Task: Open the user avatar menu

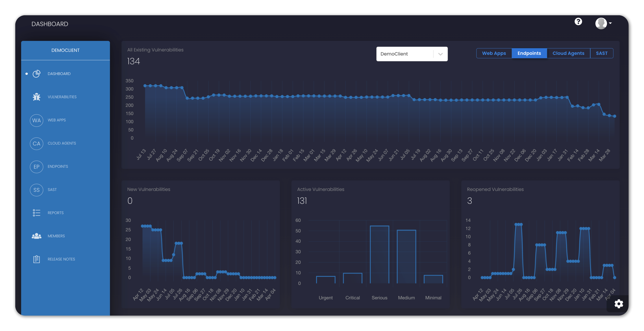Action: click(x=603, y=23)
